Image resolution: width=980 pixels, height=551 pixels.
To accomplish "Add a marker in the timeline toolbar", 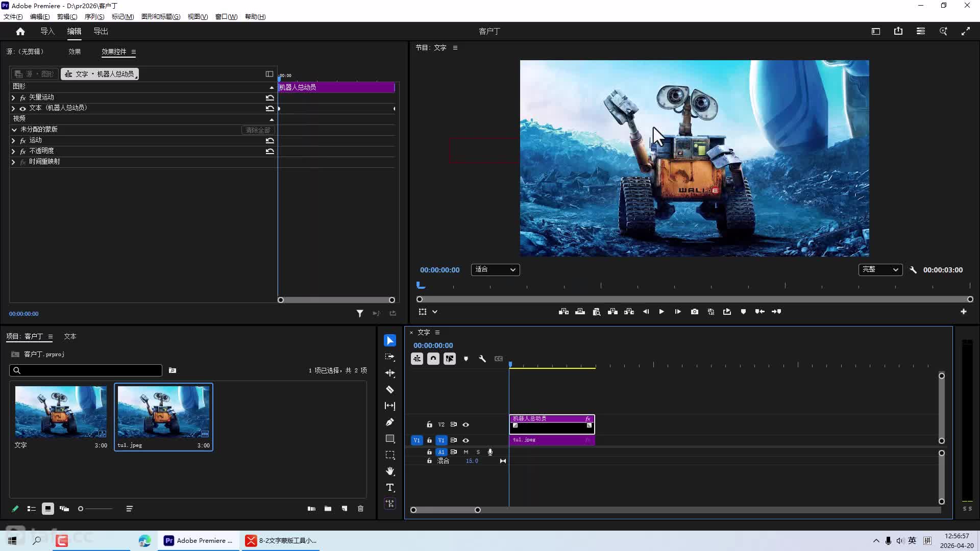I will click(x=466, y=359).
